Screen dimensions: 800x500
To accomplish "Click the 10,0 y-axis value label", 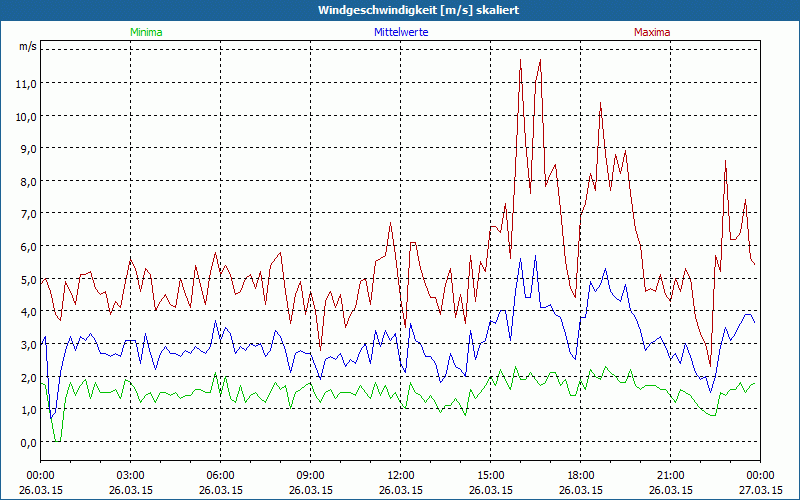I will click(27, 117).
